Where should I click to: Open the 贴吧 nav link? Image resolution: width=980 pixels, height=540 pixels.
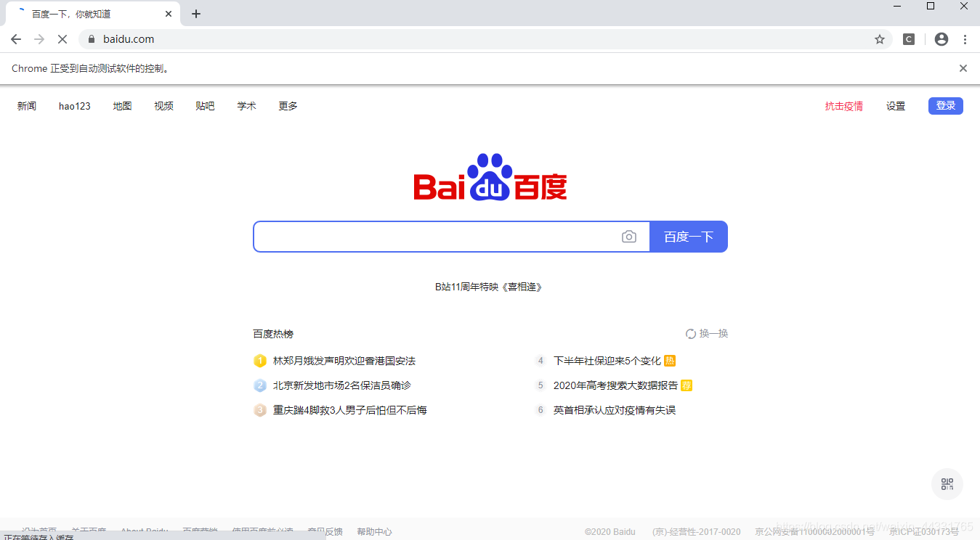206,106
